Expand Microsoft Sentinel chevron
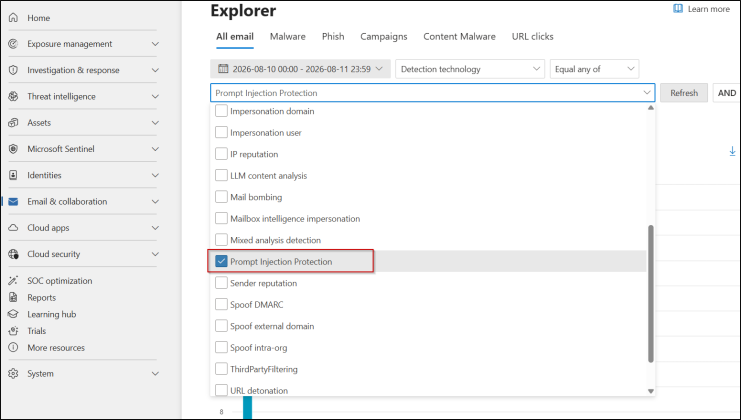Viewport: 741px width, 420px height. click(x=155, y=149)
